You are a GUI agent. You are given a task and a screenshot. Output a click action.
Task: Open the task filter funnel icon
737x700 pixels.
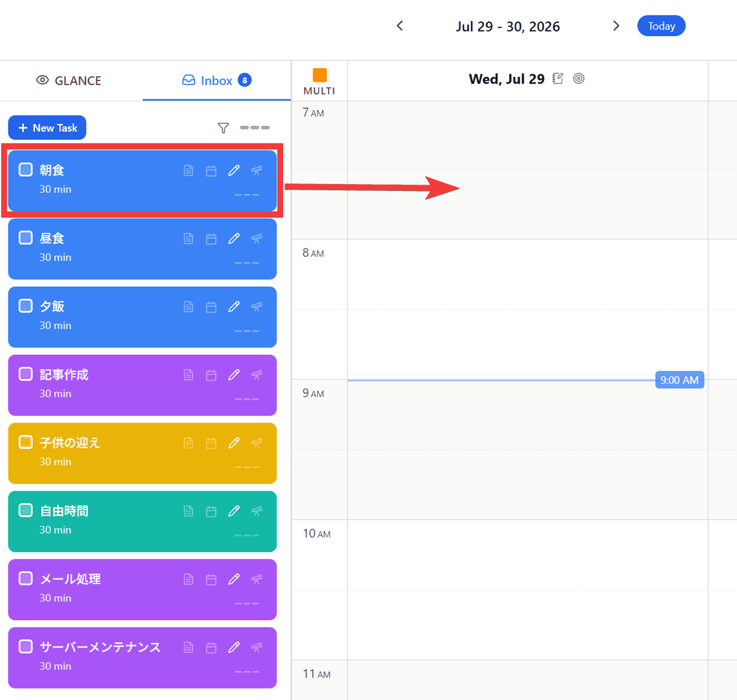click(x=224, y=128)
